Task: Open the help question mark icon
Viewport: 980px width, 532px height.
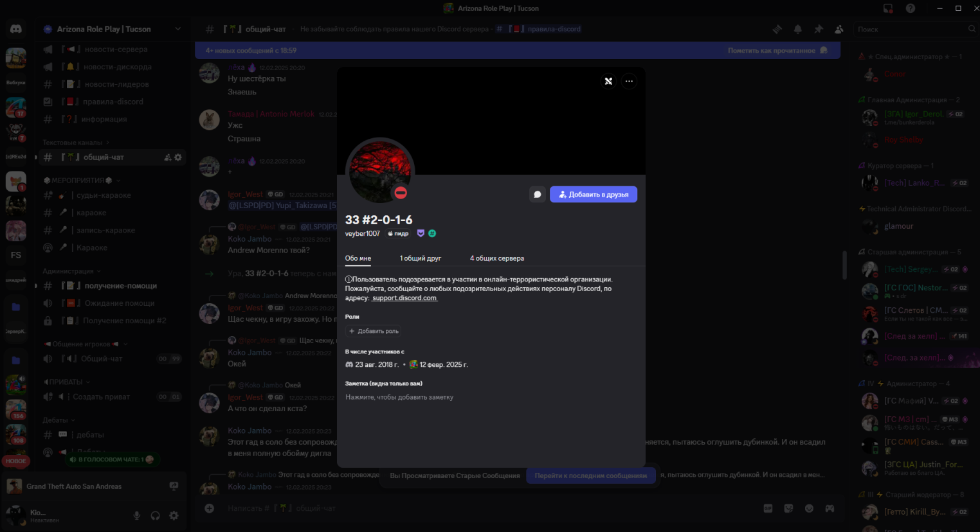Action: 911,8
